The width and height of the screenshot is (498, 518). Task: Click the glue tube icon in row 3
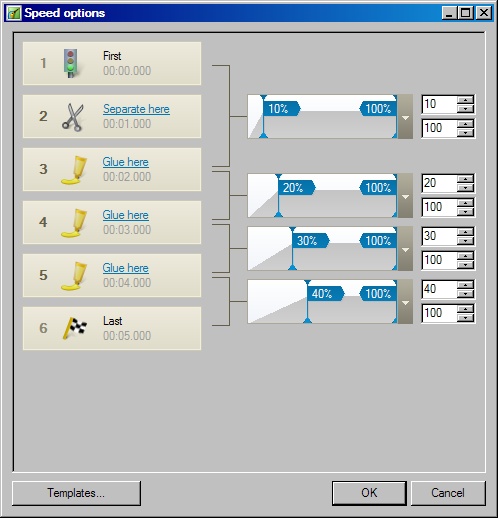point(74,170)
